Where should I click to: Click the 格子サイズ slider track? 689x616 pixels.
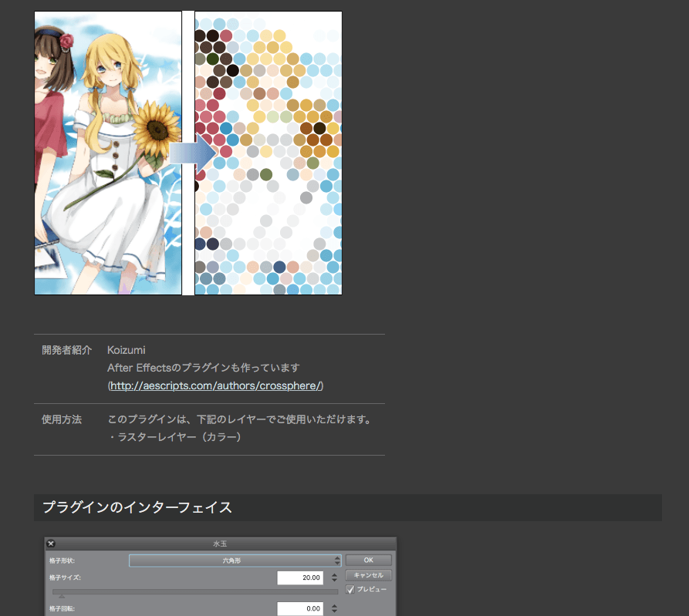point(195,592)
